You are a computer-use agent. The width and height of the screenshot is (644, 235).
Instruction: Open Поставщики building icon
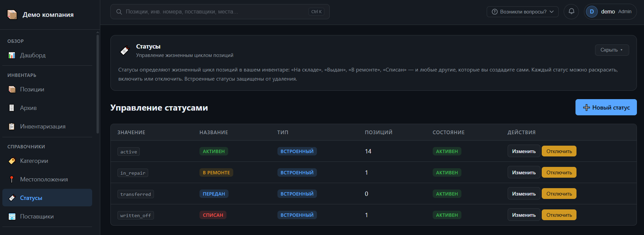12,216
